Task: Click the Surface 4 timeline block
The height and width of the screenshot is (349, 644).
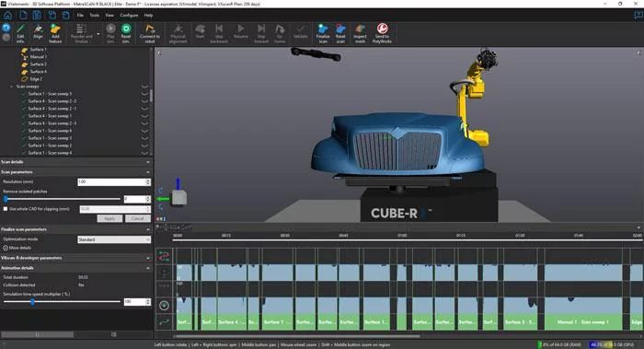Action: 232,322
